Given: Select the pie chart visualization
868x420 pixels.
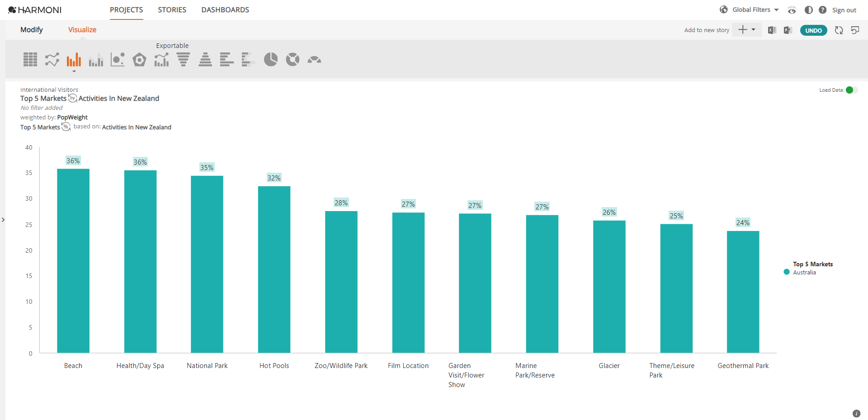Looking at the screenshot, I should (270, 59).
